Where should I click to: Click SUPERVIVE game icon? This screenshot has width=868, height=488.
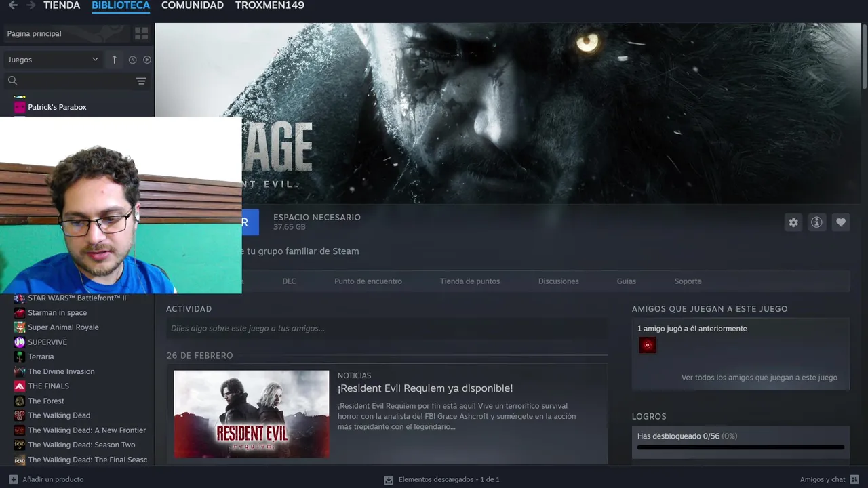click(20, 342)
